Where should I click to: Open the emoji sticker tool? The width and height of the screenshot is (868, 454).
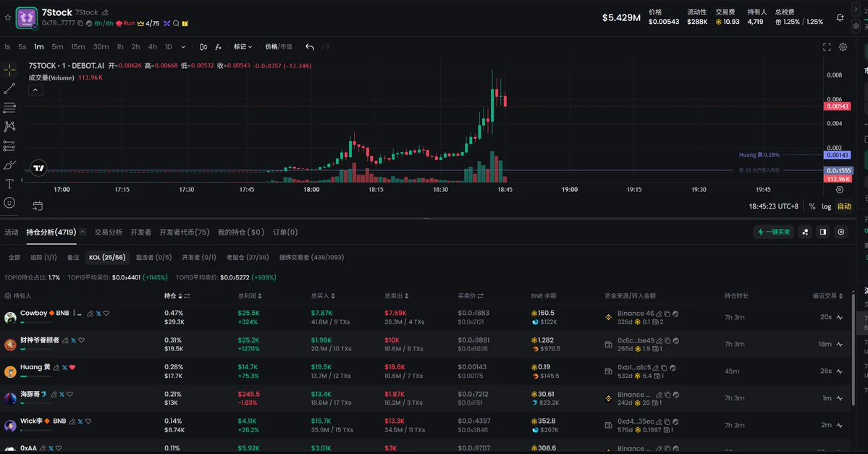click(9, 203)
